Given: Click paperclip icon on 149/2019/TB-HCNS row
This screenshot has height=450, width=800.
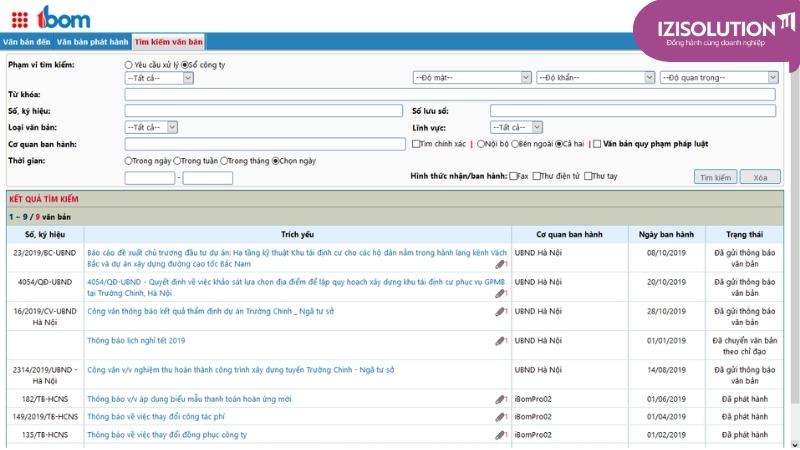Looking at the screenshot, I should pos(500,416).
